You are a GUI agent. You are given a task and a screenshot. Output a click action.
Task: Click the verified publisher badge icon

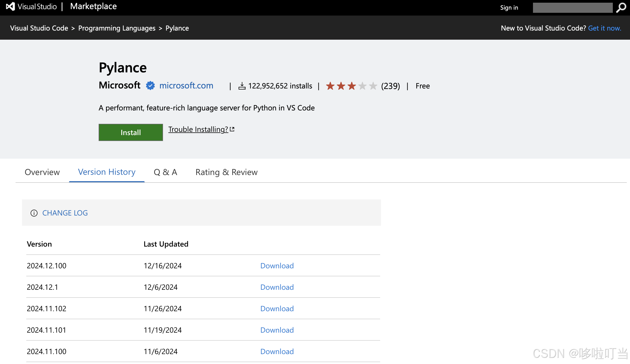click(x=150, y=86)
